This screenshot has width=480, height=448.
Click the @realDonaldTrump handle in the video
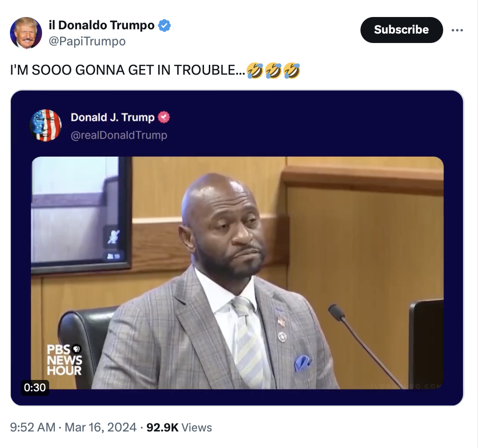coord(119,135)
